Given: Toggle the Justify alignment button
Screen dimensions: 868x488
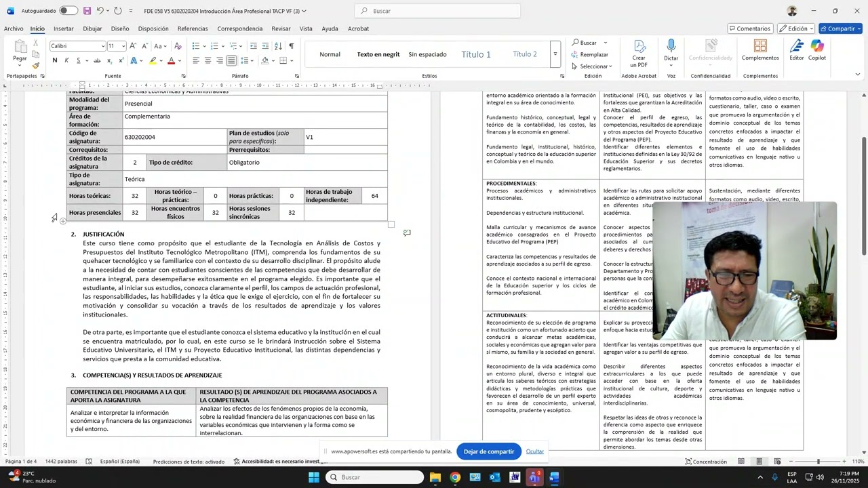Looking at the screenshot, I should coord(231,60).
